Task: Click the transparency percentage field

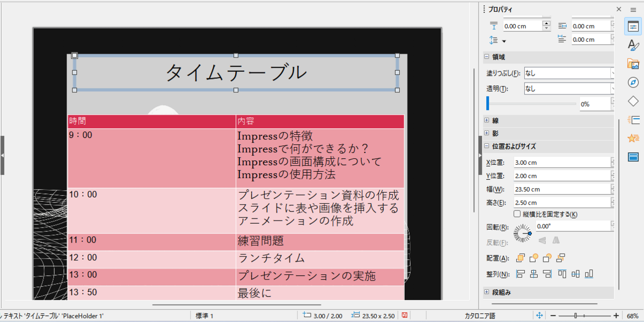Action: pos(596,104)
